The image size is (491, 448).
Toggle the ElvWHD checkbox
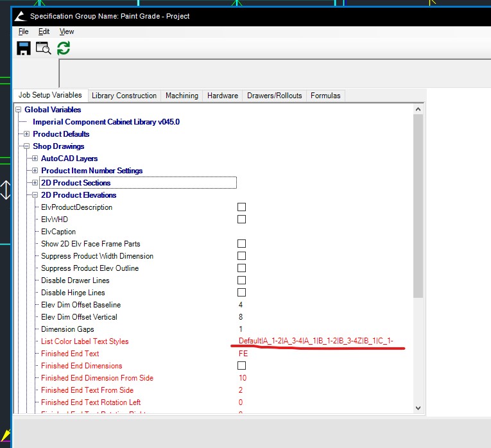[x=241, y=220]
